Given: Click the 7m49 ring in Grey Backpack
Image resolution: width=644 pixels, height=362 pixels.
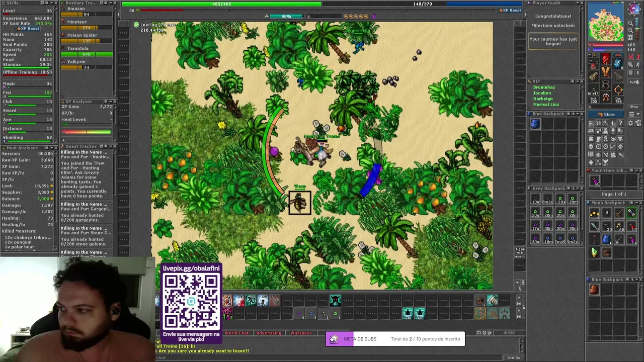Looking at the screenshot, I should [560, 238].
